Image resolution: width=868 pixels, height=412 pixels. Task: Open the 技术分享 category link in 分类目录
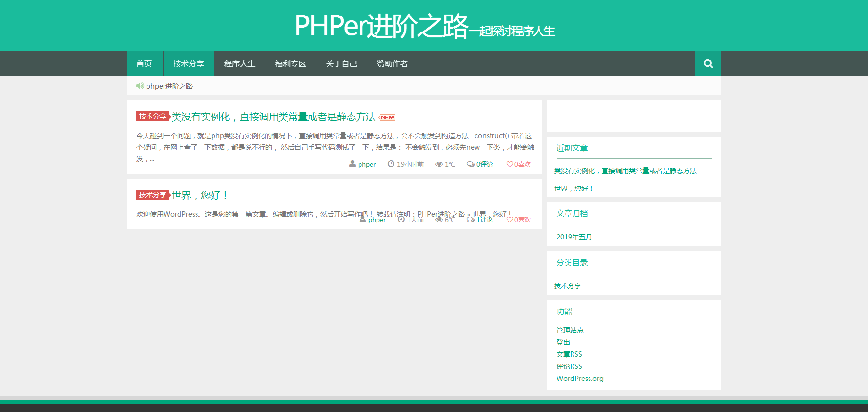click(568, 286)
